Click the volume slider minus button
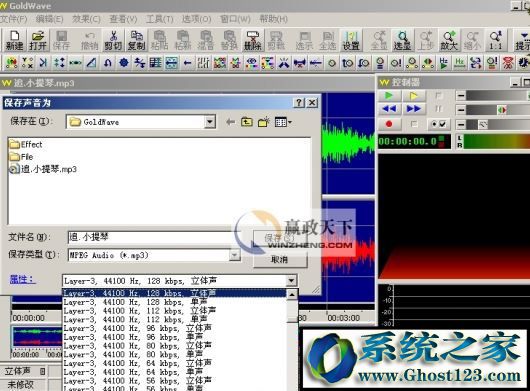The image size is (530, 391). [x=461, y=96]
